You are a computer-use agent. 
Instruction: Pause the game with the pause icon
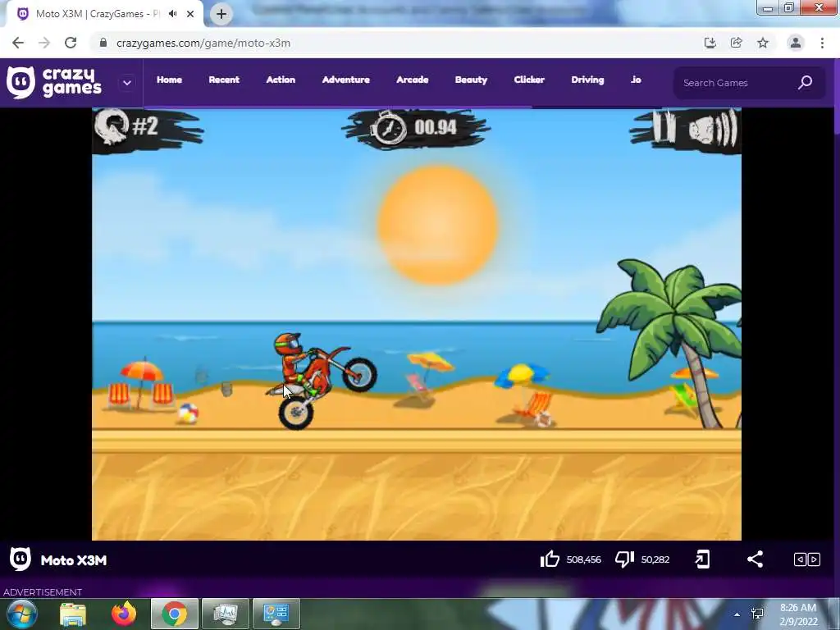664,127
